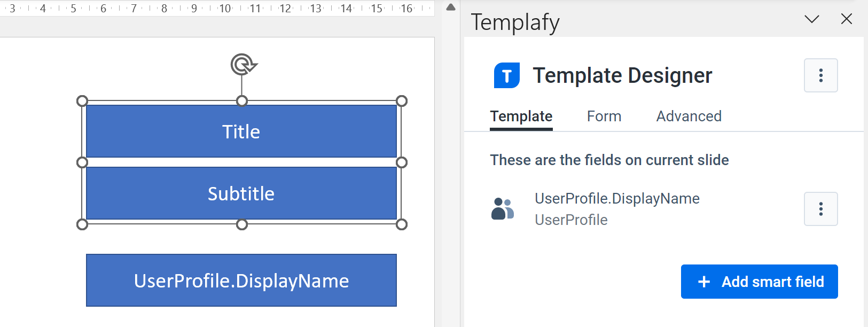Switch to the Form tab
The height and width of the screenshot is (327, 868).
click(x=604, y=116)
